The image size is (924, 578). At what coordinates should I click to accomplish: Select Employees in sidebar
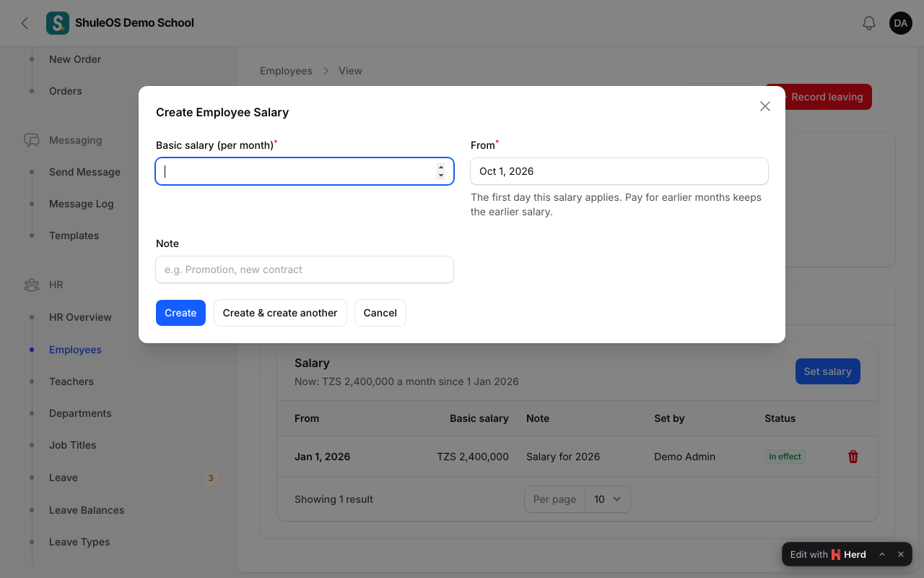tap(75, 350)
